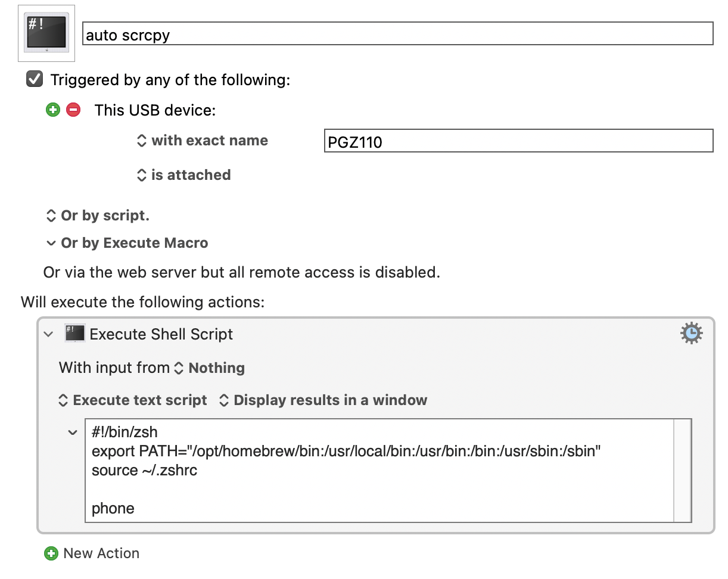Open the 'Execute text script' popup menu
Image resolution: width=728 pixels, height=579 pixels.
133,400
